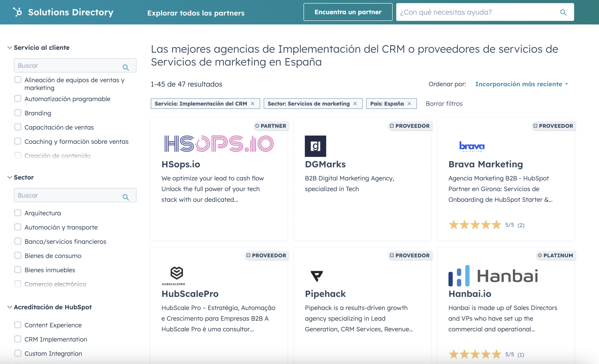Open the Hanbai.io name link
Screen dimensions: 599x364
(x=470, y=294)
